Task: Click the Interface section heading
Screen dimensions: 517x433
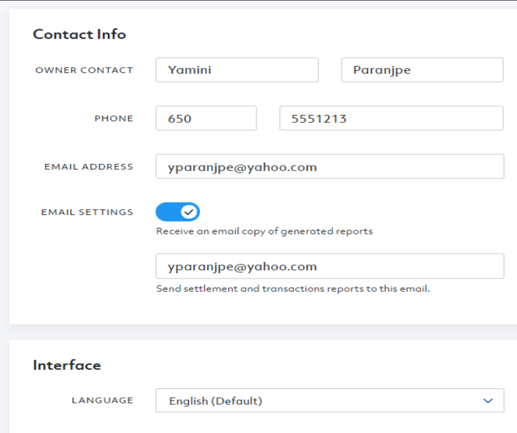Action: (x=67, y=365)
